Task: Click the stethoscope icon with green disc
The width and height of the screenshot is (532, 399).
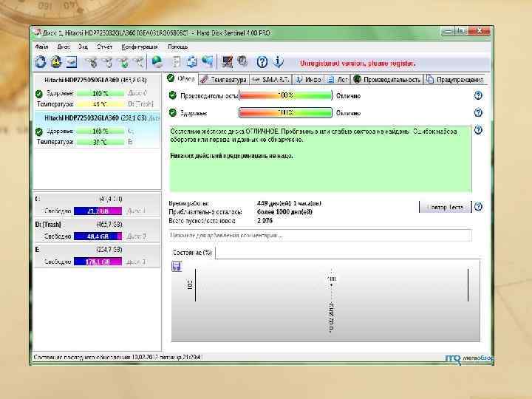Action: click(x=124, y=62)
